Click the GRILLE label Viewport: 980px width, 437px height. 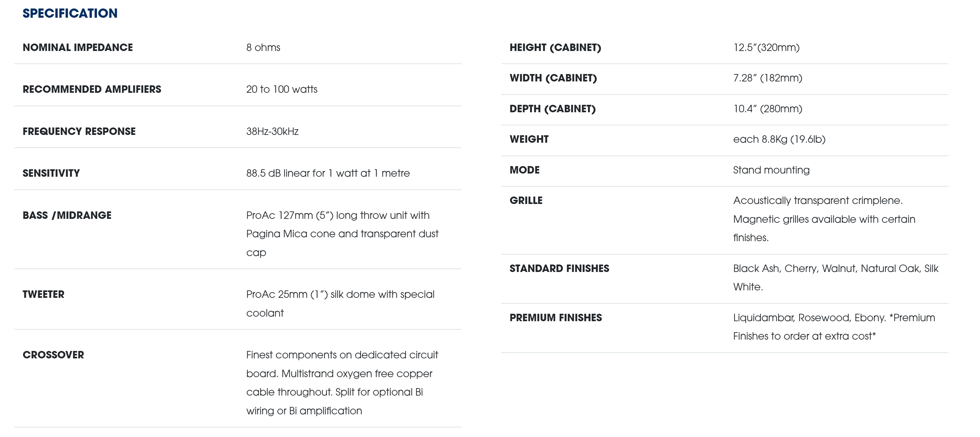click(526, 200)
